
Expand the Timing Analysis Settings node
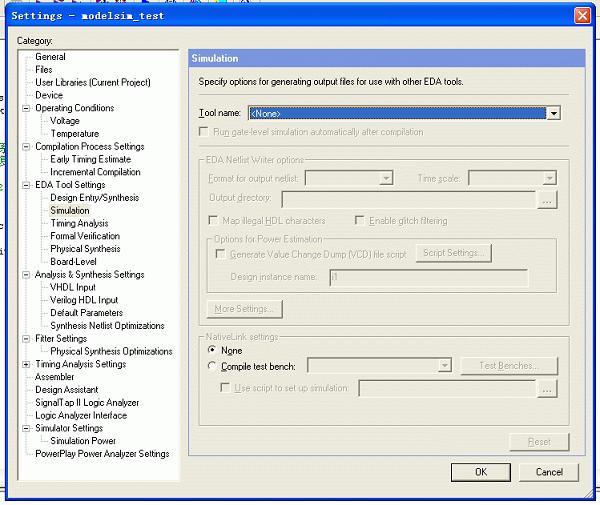coord(26,364)
